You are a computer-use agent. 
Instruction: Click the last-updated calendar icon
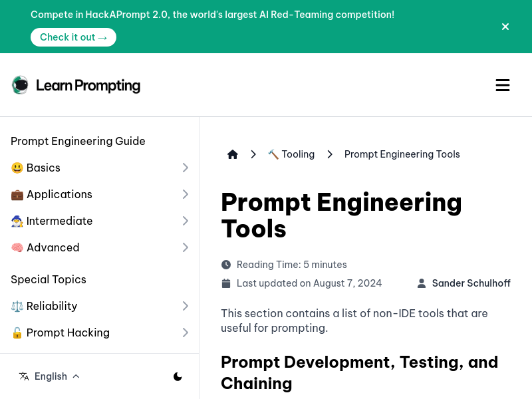click(226, 283)
